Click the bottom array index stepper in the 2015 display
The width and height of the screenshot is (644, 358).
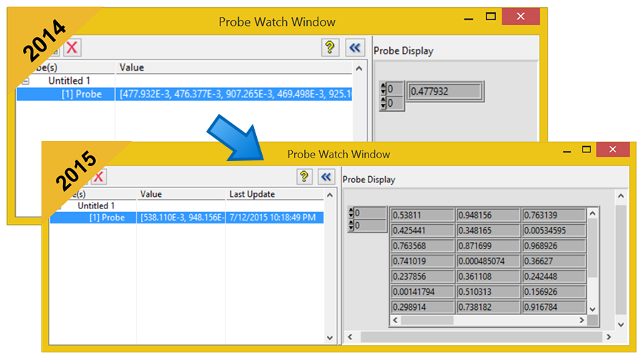[x=351, y=226]
